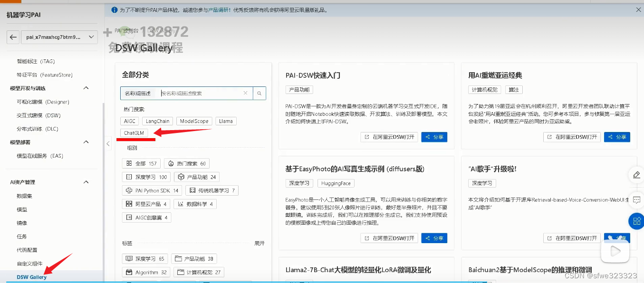The image size is (644, 283).
Task: Open 任务 in sidebar
Action: coord(22,236)
